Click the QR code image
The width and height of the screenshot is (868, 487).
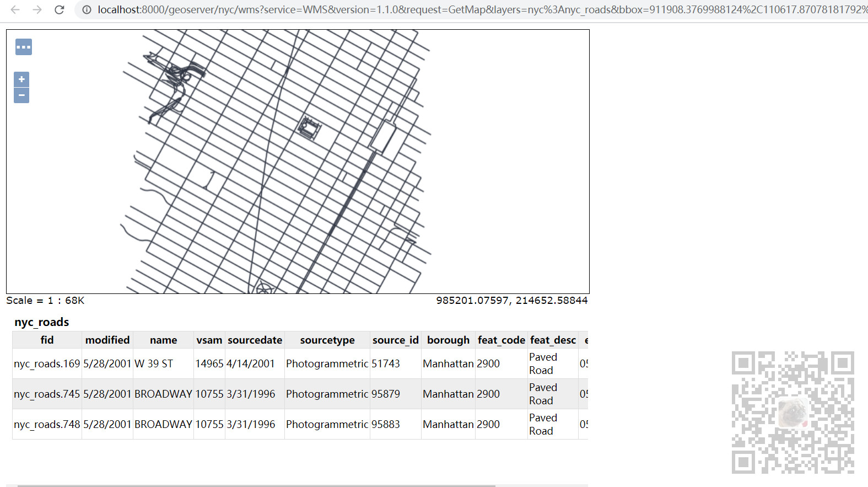pos(793,413)
